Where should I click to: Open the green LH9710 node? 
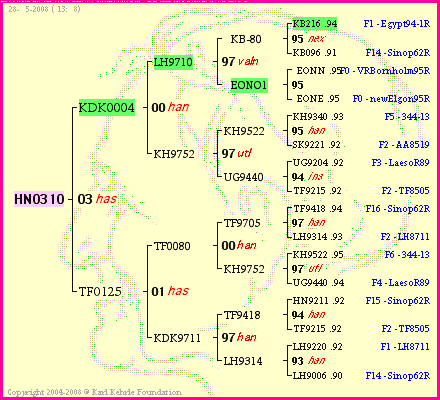click(x=173, y=62)
